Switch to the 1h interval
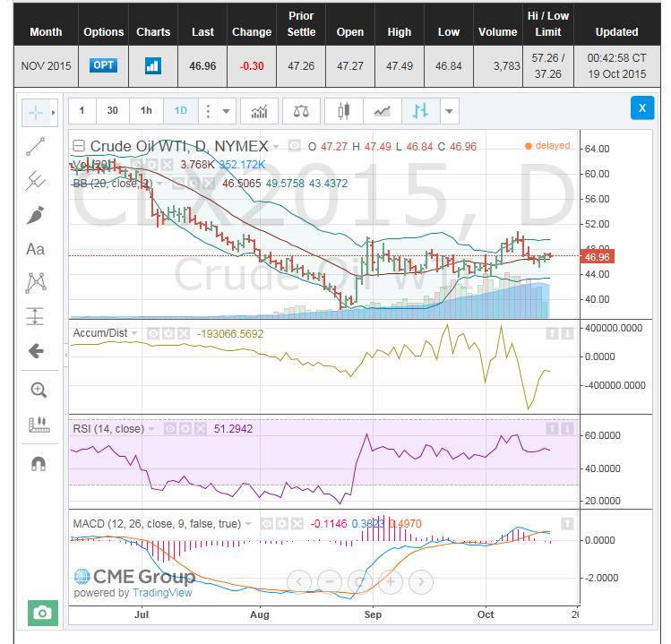The height and width of the screenshot is (644, 671). point(146,111)
